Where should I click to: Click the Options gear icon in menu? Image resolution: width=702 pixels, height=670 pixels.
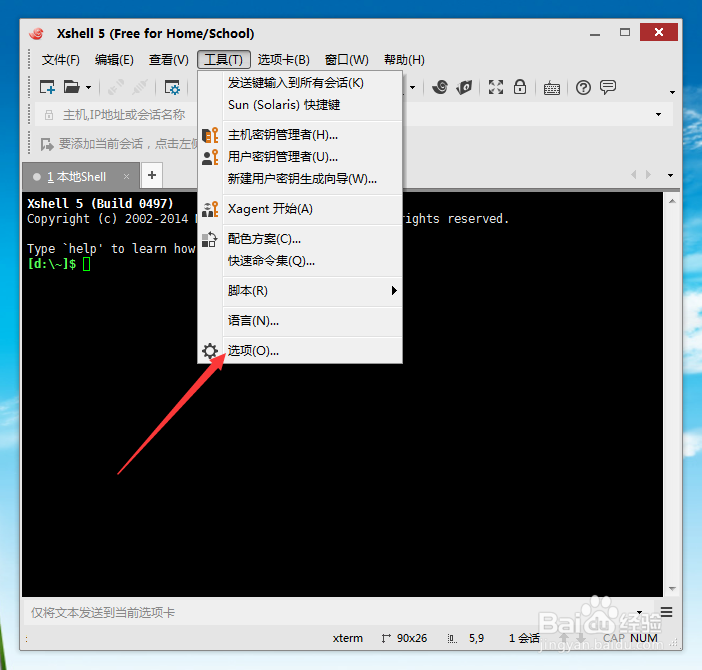[x=210, y=351]
